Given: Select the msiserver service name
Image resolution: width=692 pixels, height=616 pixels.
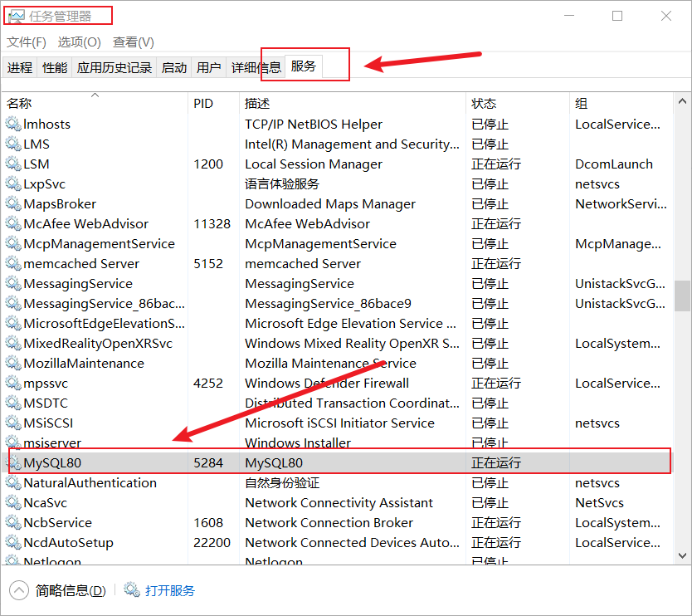Looking at the screenshot, I should (52, 442).
